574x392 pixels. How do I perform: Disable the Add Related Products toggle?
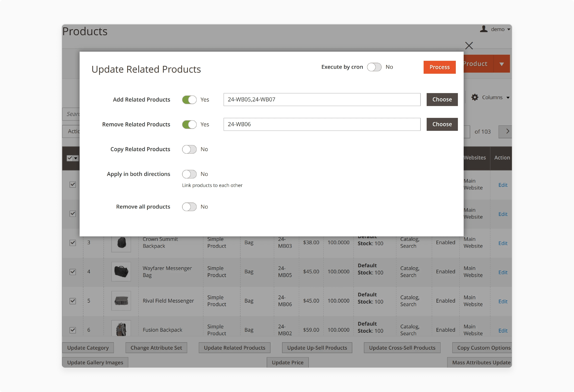[x=189, y=100]
